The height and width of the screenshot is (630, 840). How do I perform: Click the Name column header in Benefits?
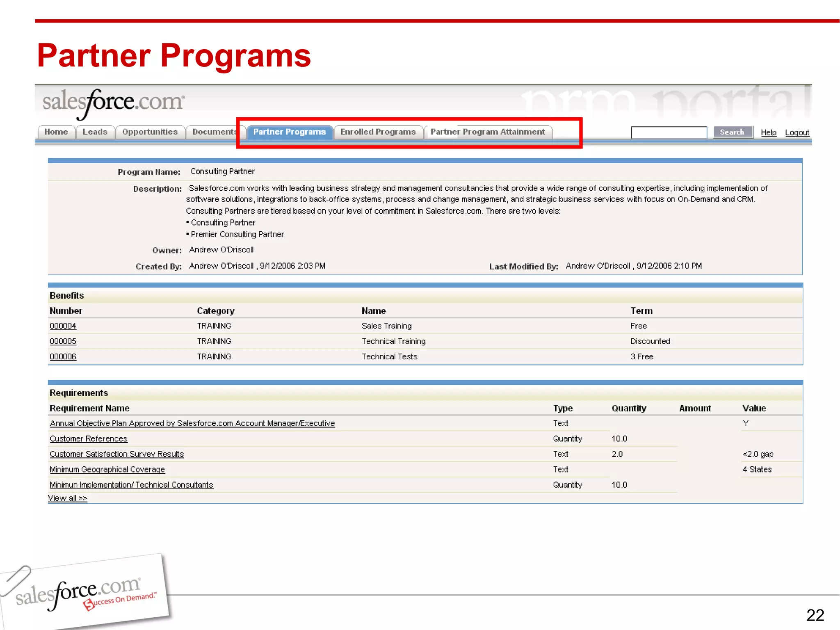tap(374, 311)
